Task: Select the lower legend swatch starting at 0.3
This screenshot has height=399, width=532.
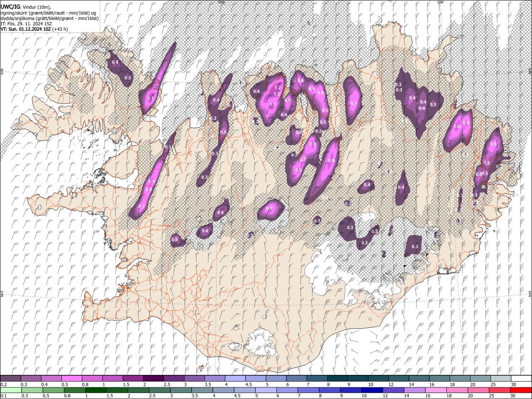Action: click(31, 390)
